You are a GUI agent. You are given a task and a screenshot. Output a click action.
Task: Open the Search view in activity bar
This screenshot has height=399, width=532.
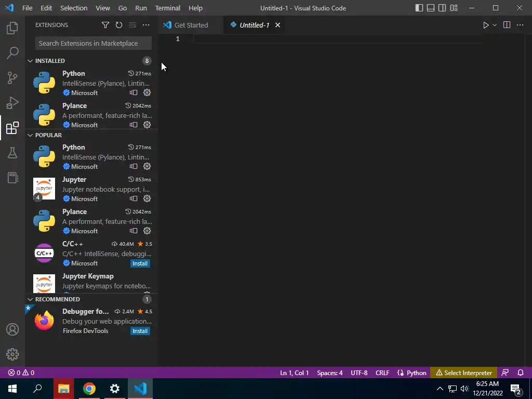coord(12,53)
